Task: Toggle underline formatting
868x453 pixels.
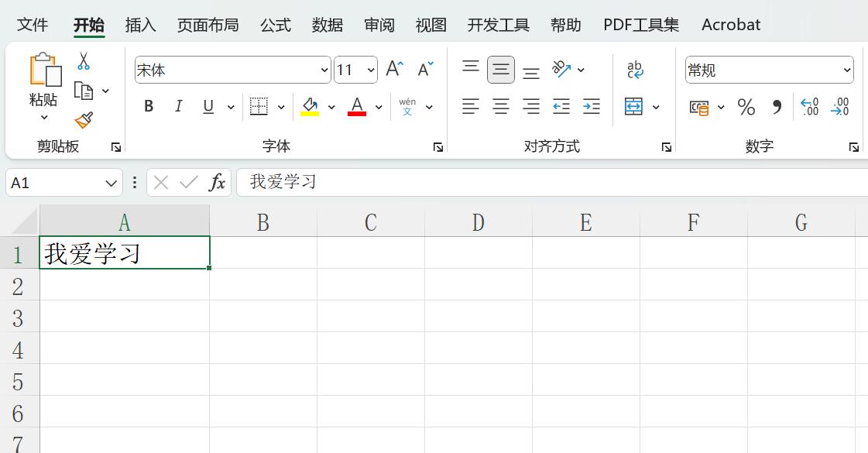Action: (x=207, y=106)
